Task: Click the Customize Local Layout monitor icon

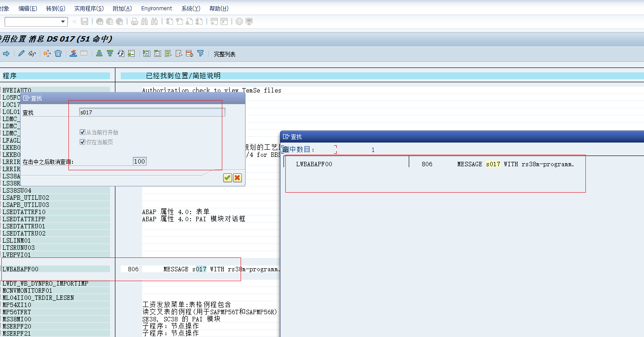Action: pos(249,21)
